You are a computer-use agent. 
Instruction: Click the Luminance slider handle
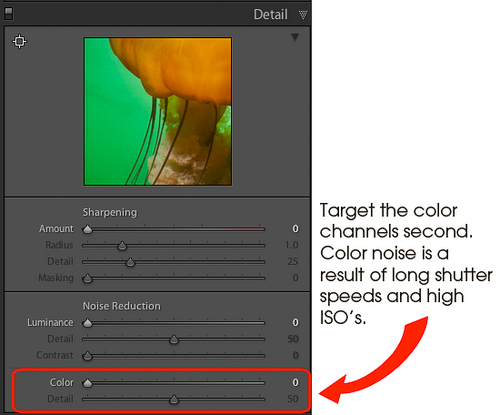tap(88, 323)
